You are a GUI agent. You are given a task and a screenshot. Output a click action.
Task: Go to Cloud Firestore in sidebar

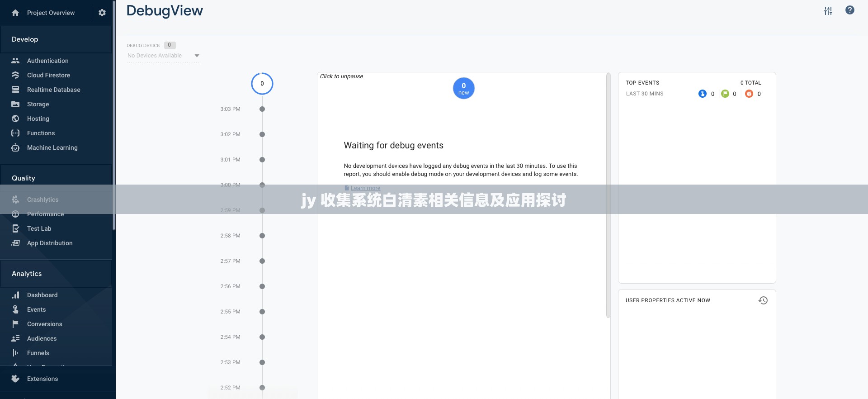point(48,75)
